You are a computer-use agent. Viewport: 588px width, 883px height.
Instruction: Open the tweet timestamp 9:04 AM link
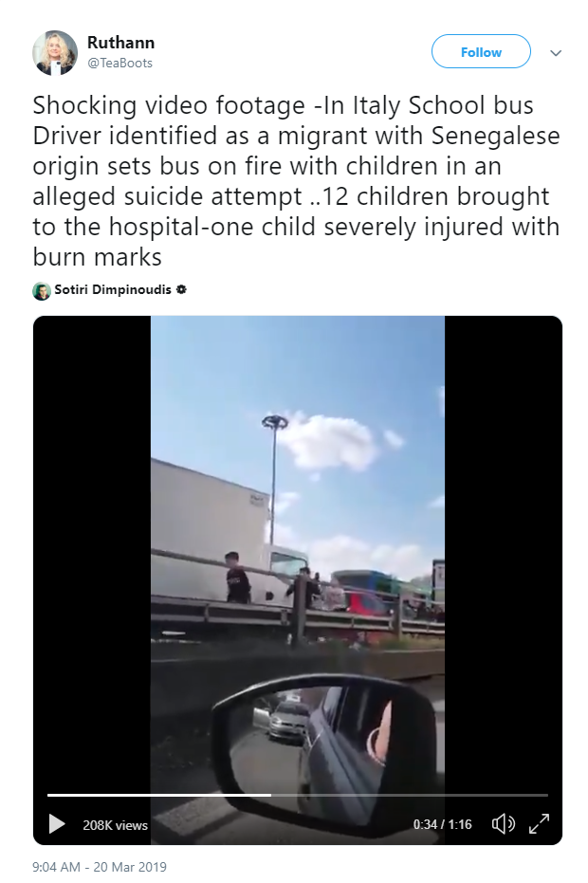click(x=100, y=867)
